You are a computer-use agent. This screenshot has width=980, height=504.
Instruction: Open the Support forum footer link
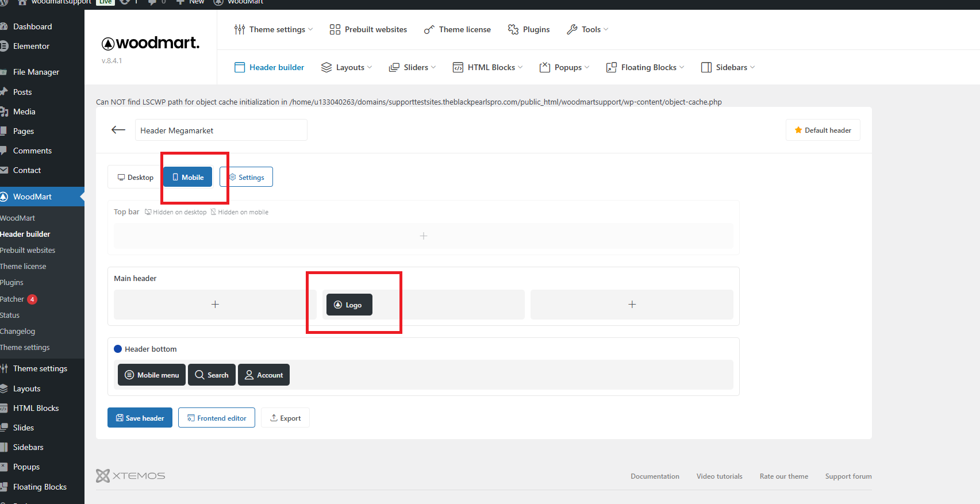848,476
